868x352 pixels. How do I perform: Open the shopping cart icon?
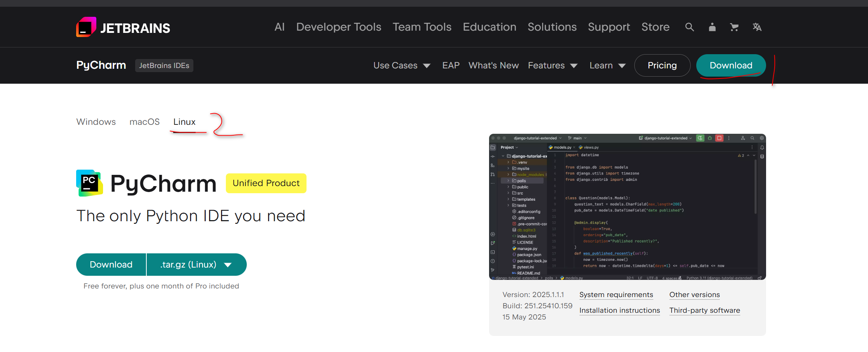(734, 27)
